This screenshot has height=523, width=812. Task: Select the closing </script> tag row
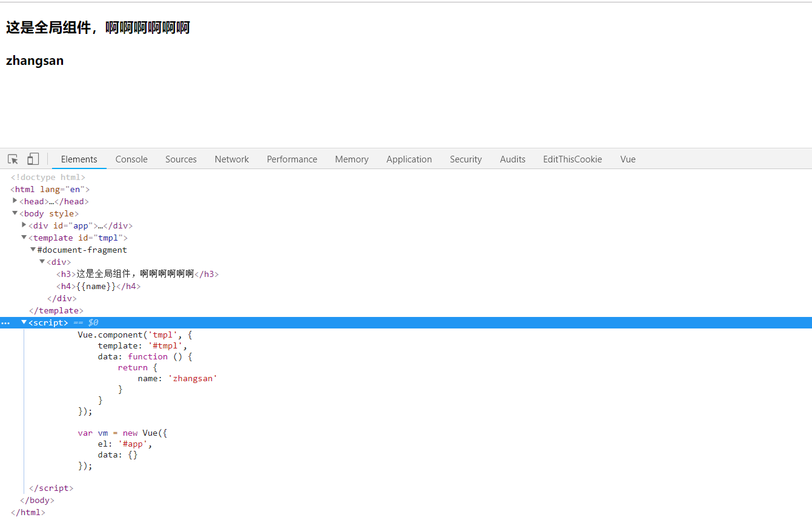(51, 488)
